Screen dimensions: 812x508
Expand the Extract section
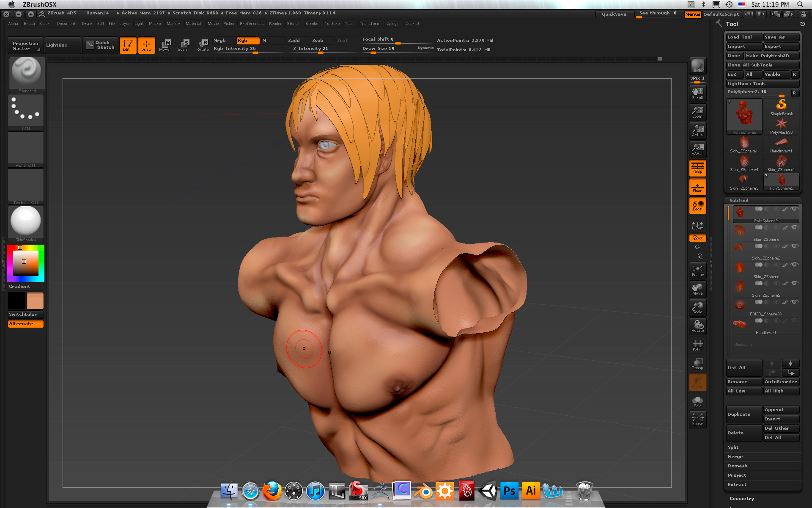coord(737,485)
